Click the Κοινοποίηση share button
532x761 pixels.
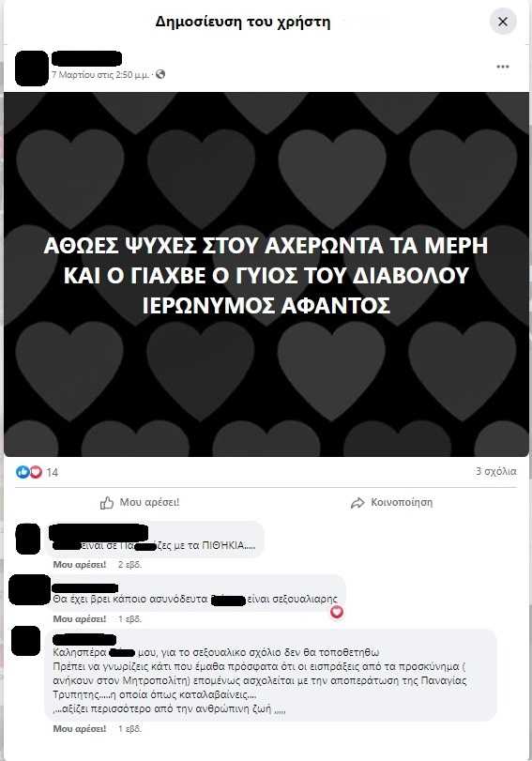coord(391,503)
